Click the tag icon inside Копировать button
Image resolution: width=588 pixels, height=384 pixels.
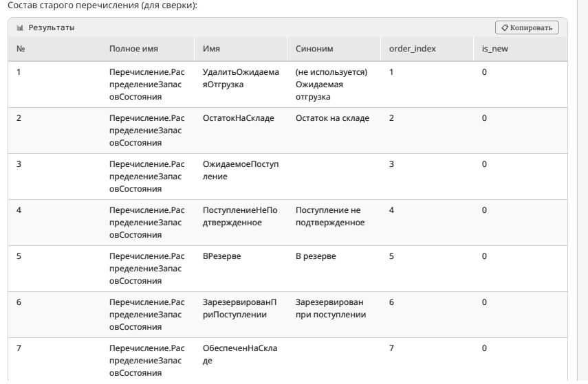tap(505, 27)
